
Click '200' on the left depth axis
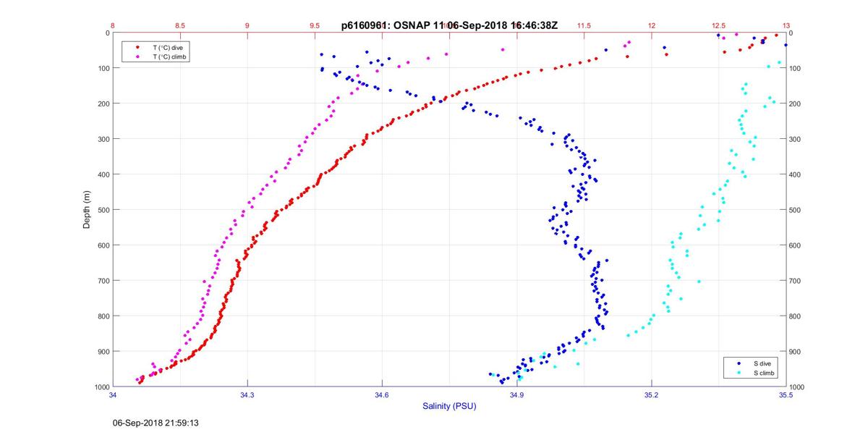(x=103, y=104)
